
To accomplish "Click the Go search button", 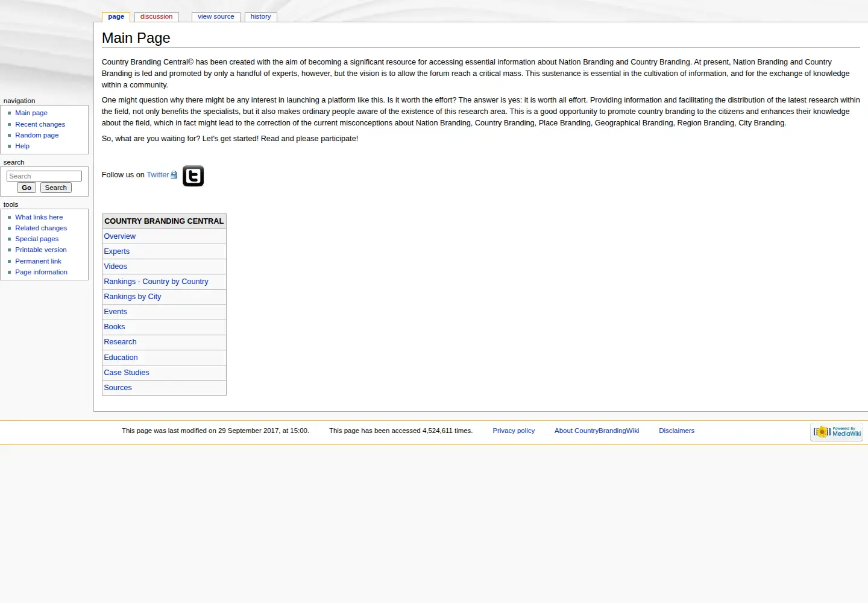I will [x=27, y=188].
